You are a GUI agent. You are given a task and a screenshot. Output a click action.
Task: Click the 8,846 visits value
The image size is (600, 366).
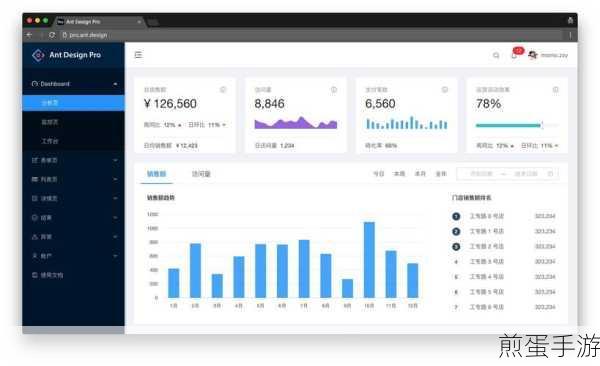click(x=269, y=104)
